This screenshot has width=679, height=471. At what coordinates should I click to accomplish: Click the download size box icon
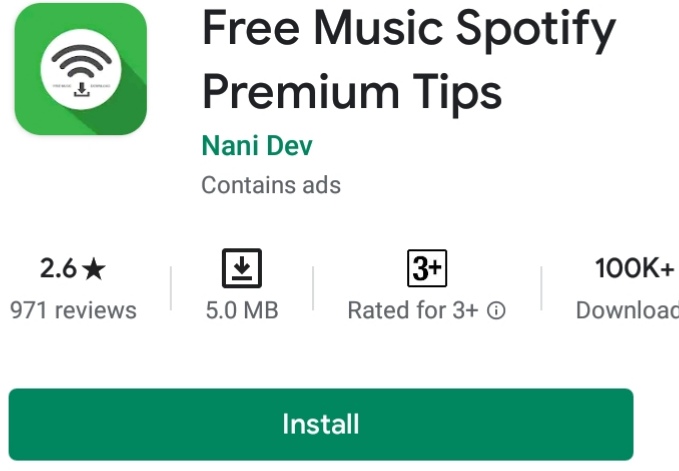tap(242, 268)
